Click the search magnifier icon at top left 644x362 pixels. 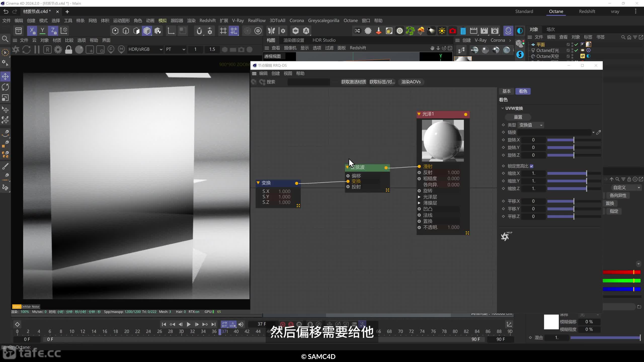click(x=5, y=39)
